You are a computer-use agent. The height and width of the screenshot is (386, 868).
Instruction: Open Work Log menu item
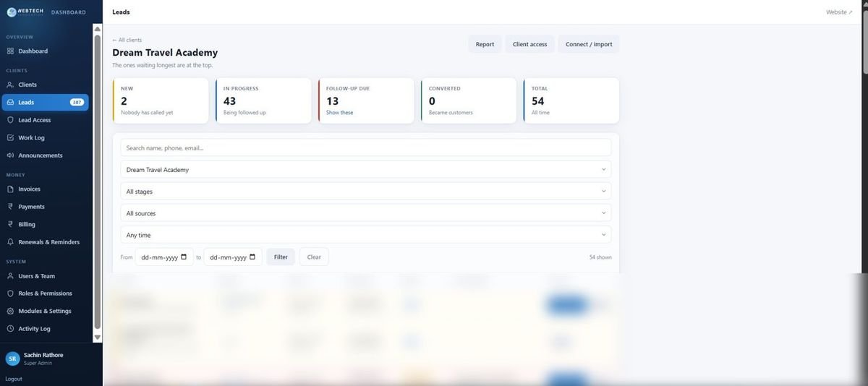45,137
